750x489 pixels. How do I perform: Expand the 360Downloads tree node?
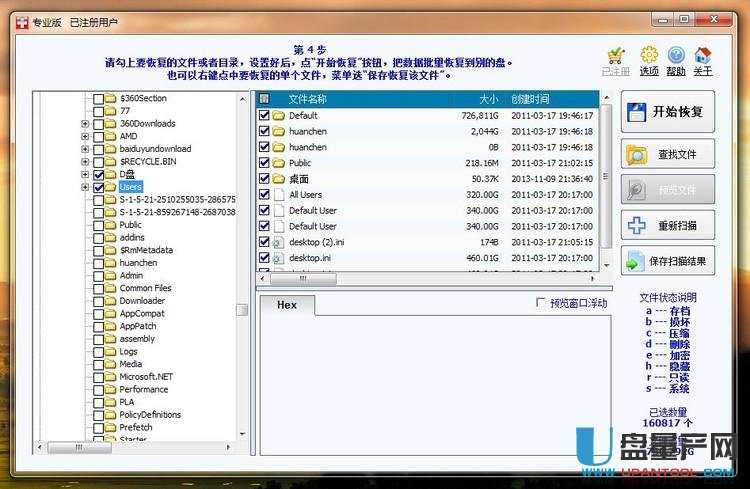click(85, 124)
